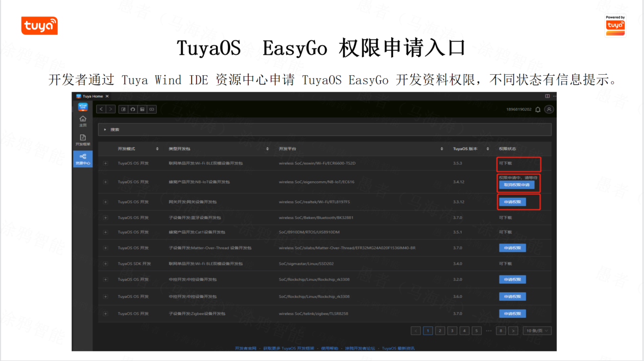Click 可下载 status in ECR6600-TS2D row

pyautogui.click(x=505, y=163)
